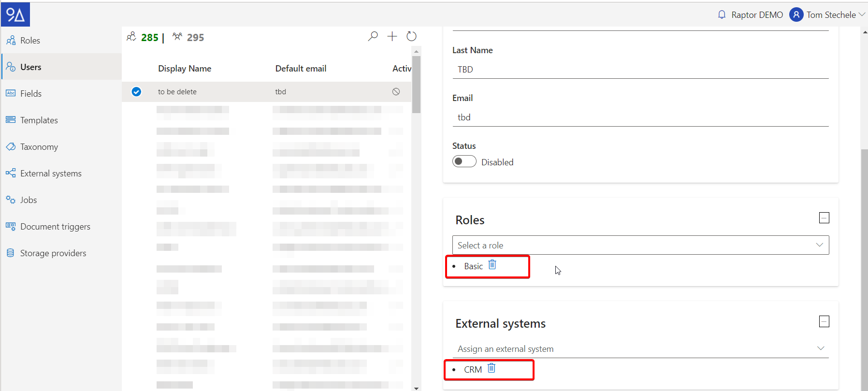The image size is (868, 391).
Task: Click the refresh icon above user list
Action: (411, 36)
